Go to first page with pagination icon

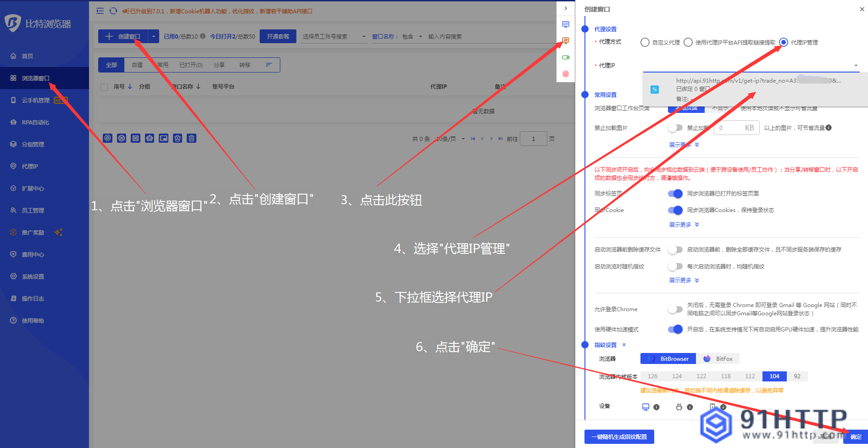(x=473, y=139)
